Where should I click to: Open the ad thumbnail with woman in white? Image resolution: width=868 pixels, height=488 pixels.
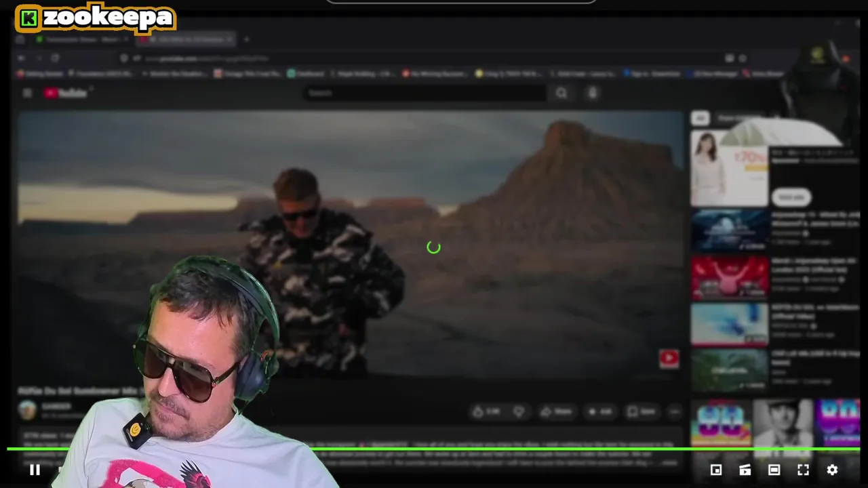click(729, 167)
